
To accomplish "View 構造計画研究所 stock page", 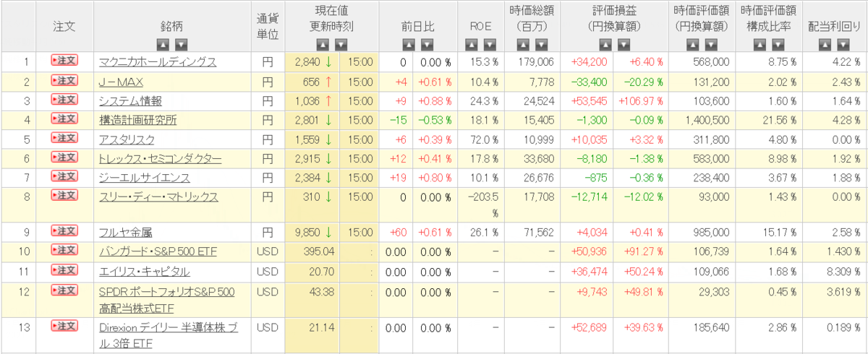I will (x=137, y=120).
